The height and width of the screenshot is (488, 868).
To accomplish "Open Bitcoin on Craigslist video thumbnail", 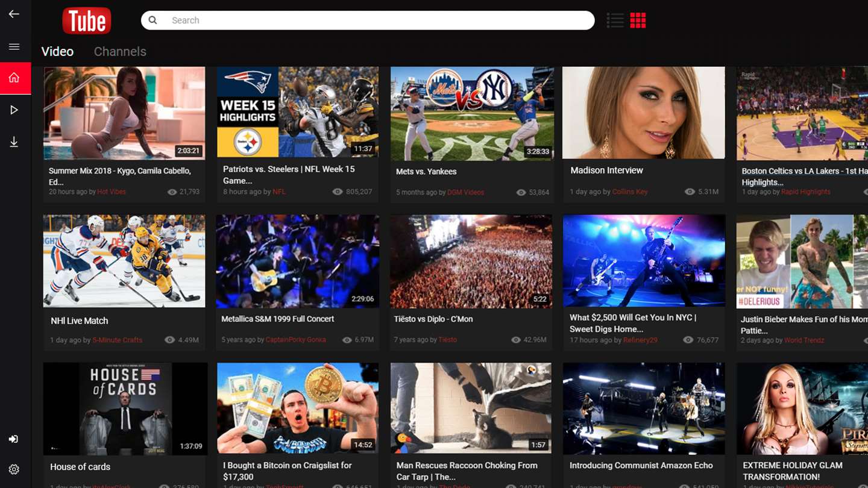I will pos(298,408).
